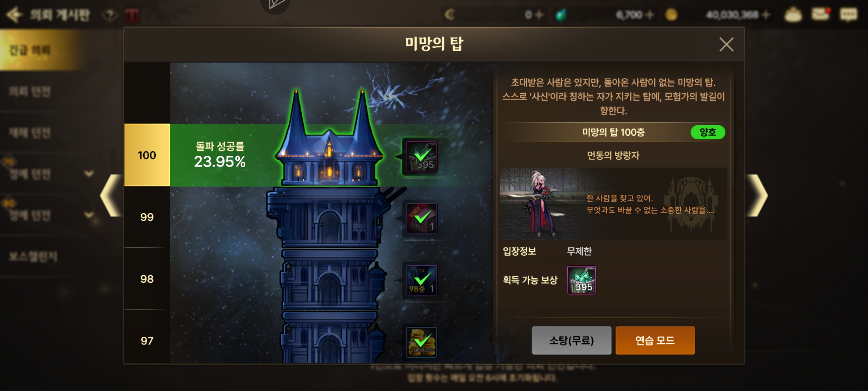868x391 pixels.
Task: Click the floor 100 reward chest icon
Action: pos(422,157)
